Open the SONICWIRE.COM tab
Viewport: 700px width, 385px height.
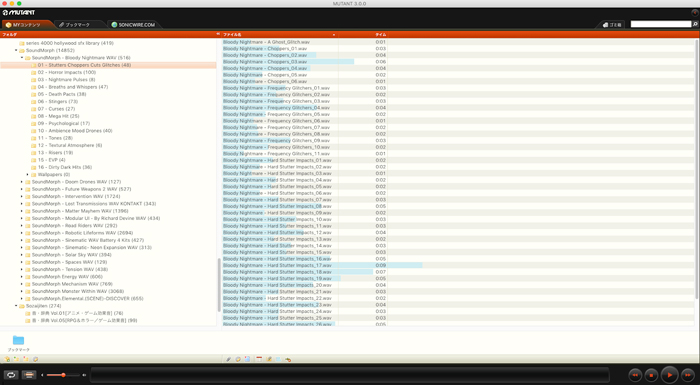(133, 25)
